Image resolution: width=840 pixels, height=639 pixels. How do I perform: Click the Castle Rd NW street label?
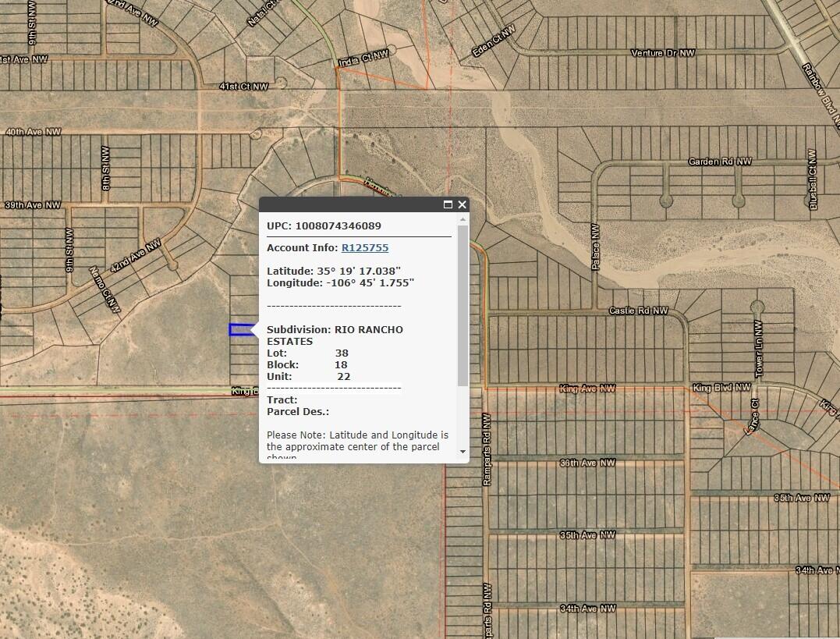point(638,311)
